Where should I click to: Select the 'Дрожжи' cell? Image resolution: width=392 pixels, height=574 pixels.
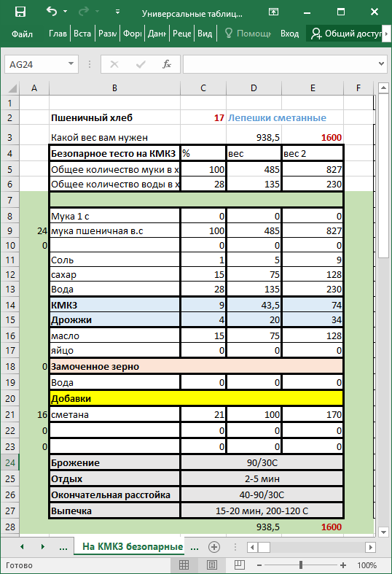point(114,319)
